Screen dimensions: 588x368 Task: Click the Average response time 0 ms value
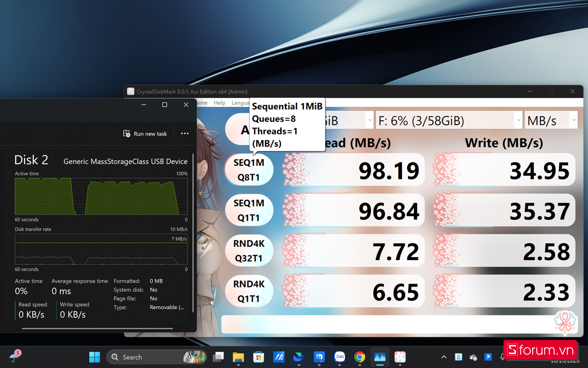click(x=61, y=291)
